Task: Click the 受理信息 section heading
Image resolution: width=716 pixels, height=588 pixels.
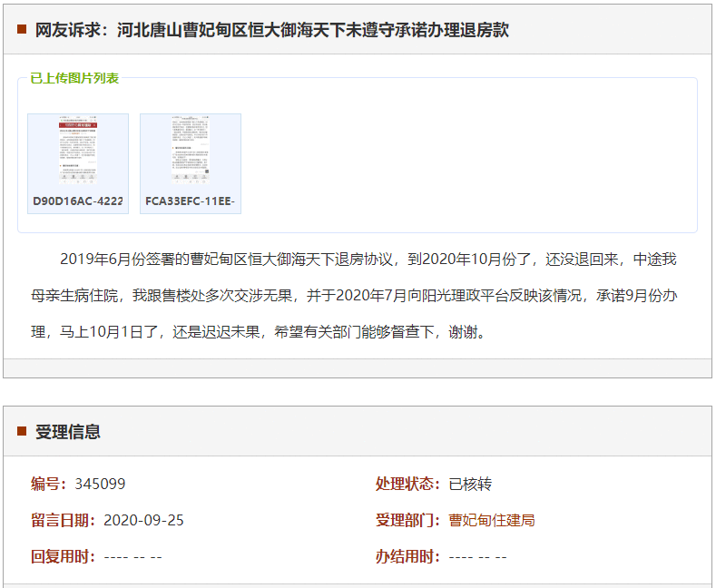Action: (68, 432)
